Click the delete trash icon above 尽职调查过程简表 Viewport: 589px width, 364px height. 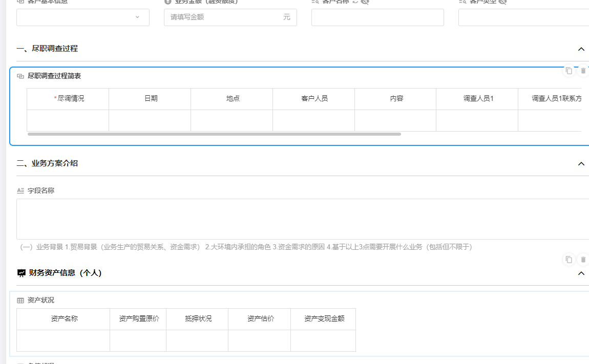583,71
